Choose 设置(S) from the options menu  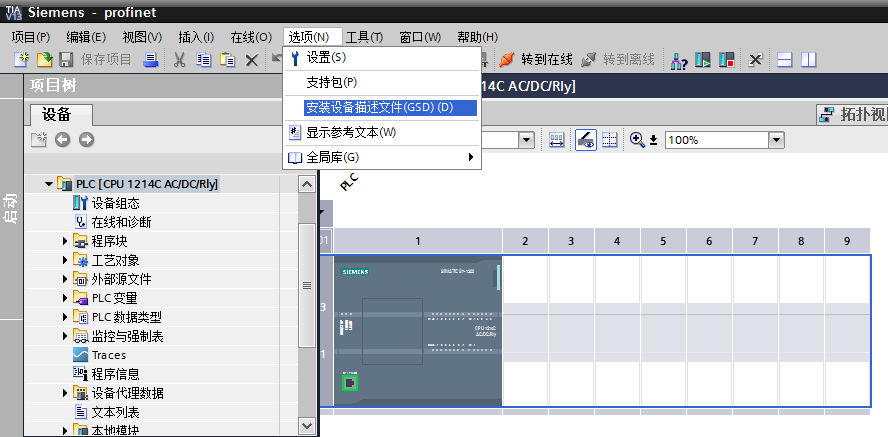tap(326, 58)
